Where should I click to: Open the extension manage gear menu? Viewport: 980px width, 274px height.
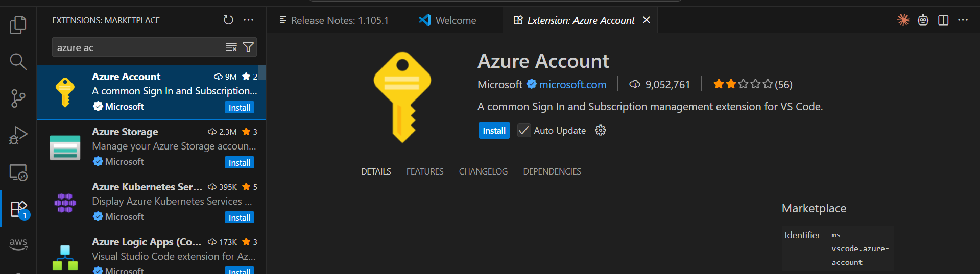click(x=601, y=131)
